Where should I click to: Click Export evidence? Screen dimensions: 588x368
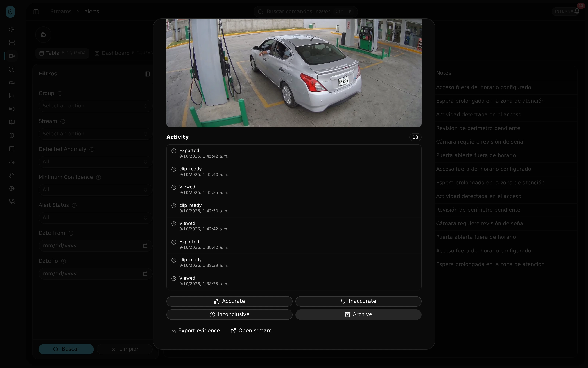tap(195, 331)
